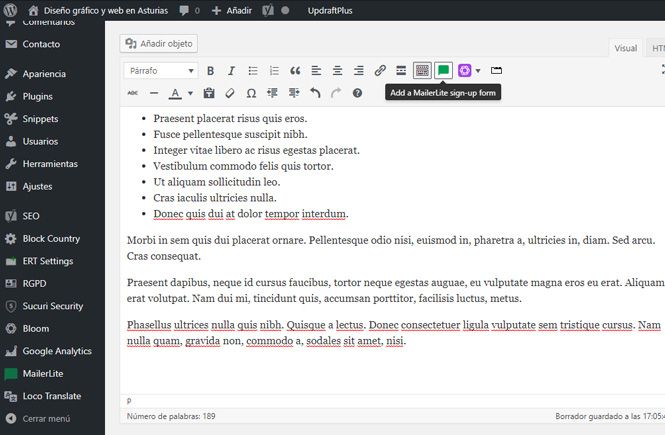
Task: Toggle bold formatting in editor toolbar
Action: 210,71
